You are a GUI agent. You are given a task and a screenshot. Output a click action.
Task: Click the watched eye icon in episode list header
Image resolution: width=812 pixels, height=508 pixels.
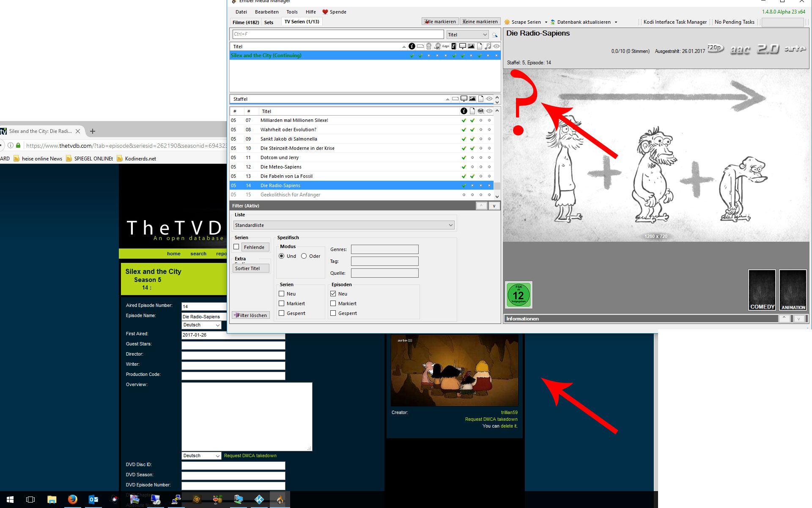point(489,111)
